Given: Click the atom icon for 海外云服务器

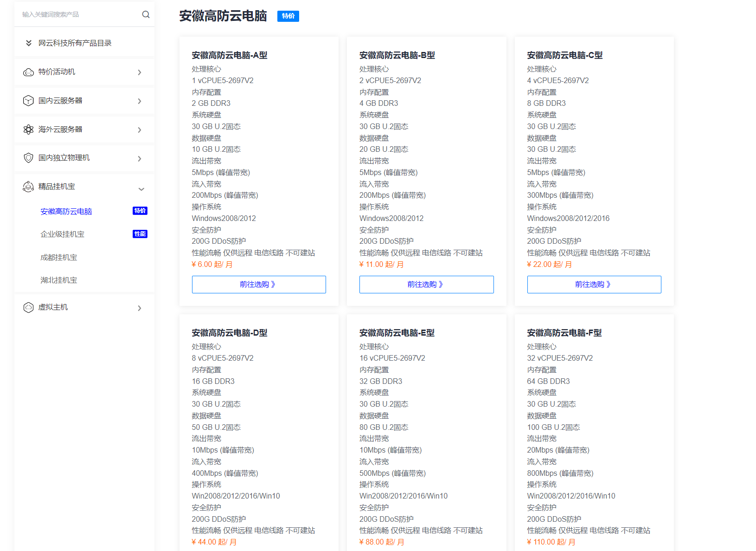Looking at the screenshot, I should pos(28,130).
